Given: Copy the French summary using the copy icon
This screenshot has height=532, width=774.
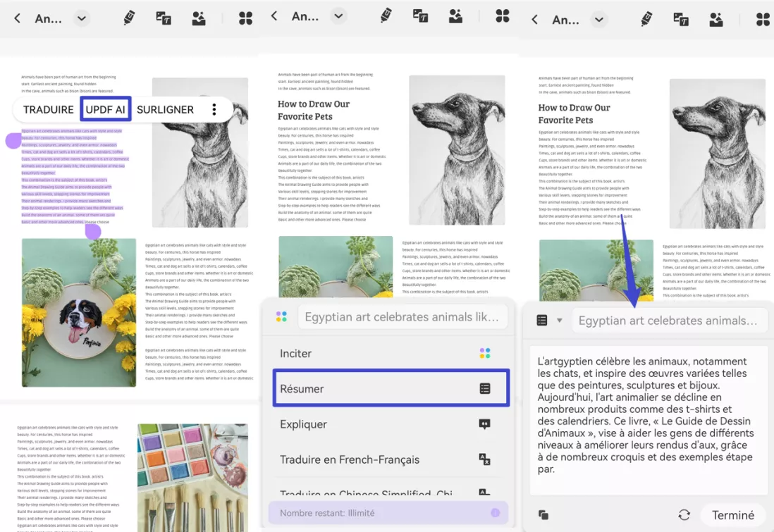Looking at the screenshot, I should 543,515.
